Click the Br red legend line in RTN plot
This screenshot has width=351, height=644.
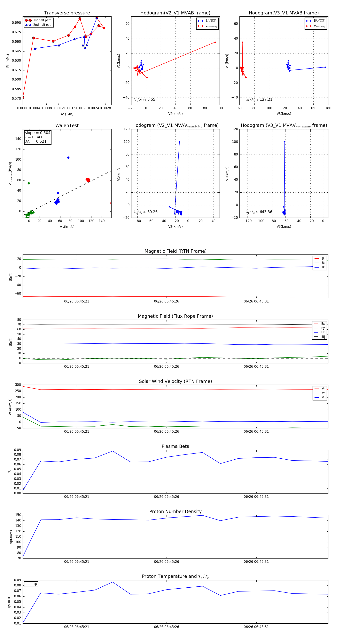(317, 259)
